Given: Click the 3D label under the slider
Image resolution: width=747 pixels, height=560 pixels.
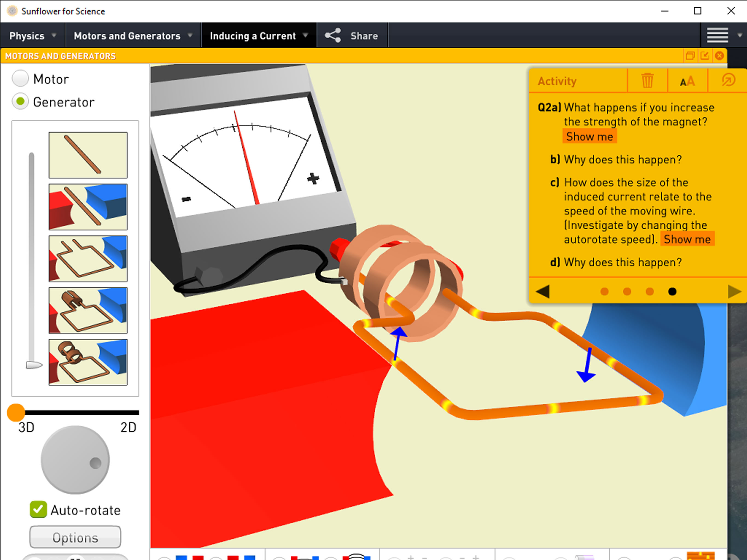Looking at the screenshot, I should click(x=26, y=427).
